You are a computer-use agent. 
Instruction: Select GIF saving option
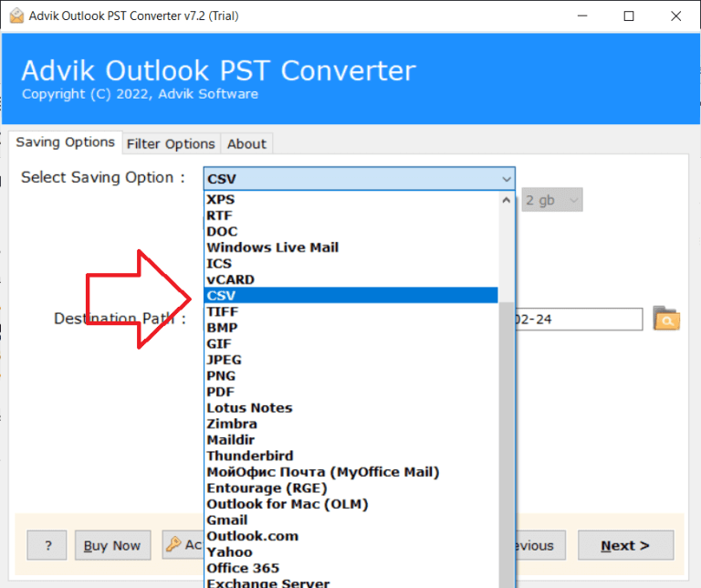(350, 344)
